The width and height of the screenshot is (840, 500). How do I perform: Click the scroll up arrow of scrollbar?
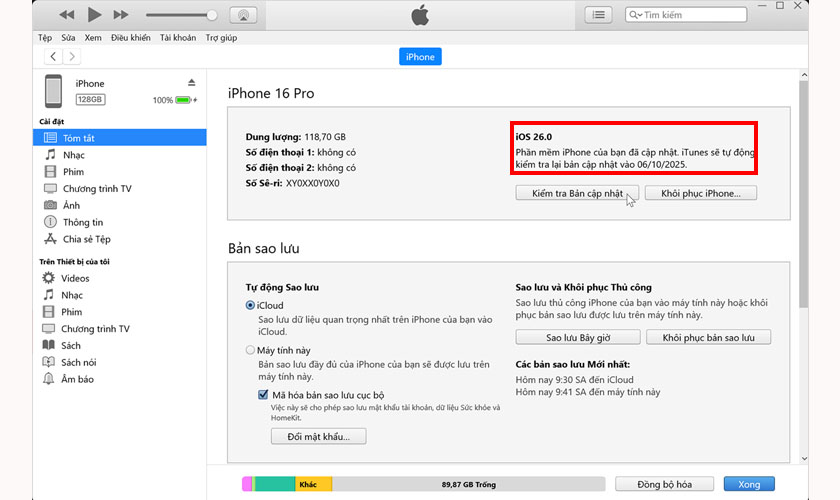pos(804,75)
